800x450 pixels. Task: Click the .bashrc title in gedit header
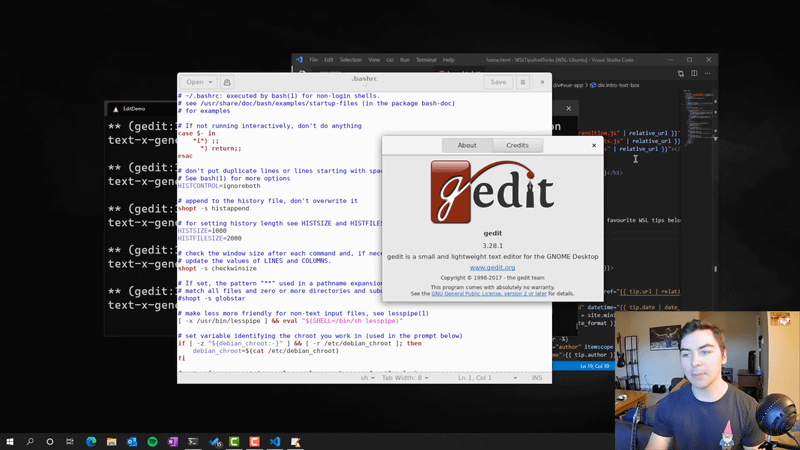point(364,79)
